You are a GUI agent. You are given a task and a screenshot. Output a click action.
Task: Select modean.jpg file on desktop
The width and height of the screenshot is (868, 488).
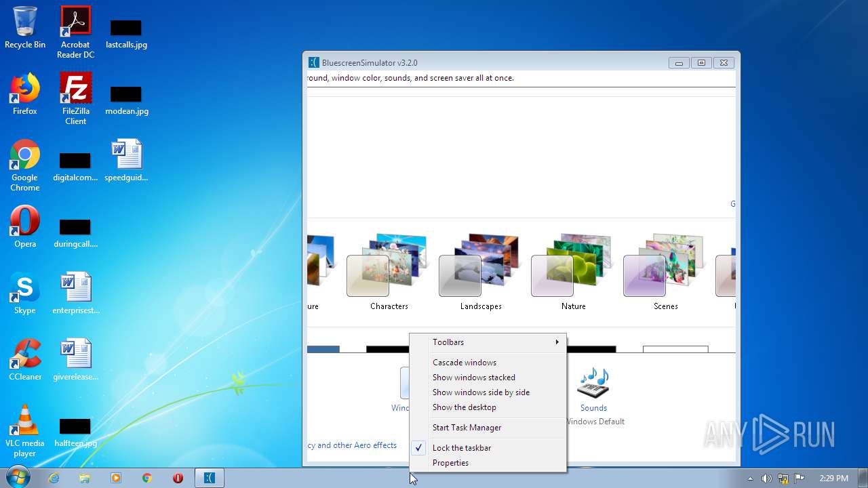pos(126,100)
